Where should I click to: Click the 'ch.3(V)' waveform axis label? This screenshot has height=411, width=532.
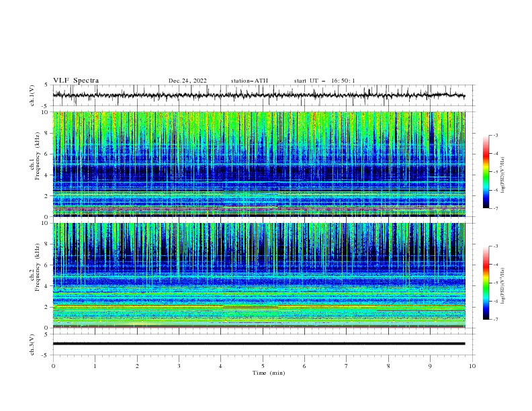tap(32, 345)
